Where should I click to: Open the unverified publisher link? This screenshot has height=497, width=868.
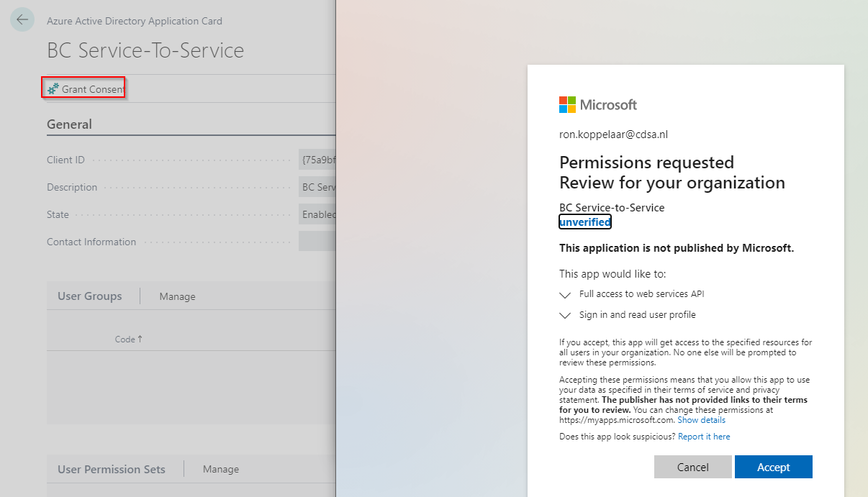(585, 222)
